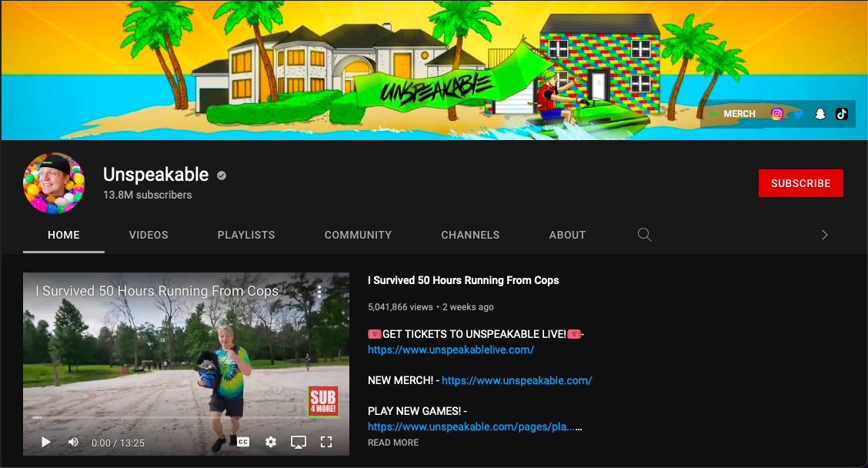This screenshot has width=868, height=468.
Task: Open the TikTok link in the banner
Action: pos(841,114)
